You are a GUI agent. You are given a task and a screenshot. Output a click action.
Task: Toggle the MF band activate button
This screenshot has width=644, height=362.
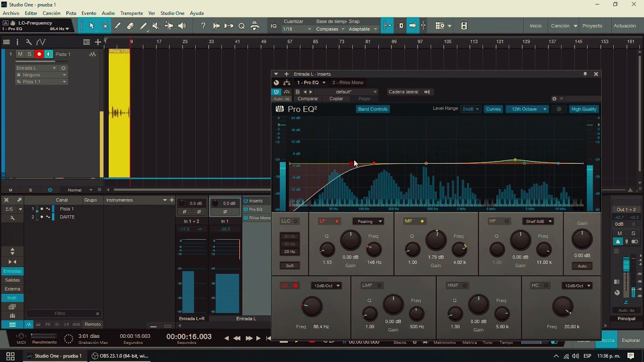pos(422,221)
